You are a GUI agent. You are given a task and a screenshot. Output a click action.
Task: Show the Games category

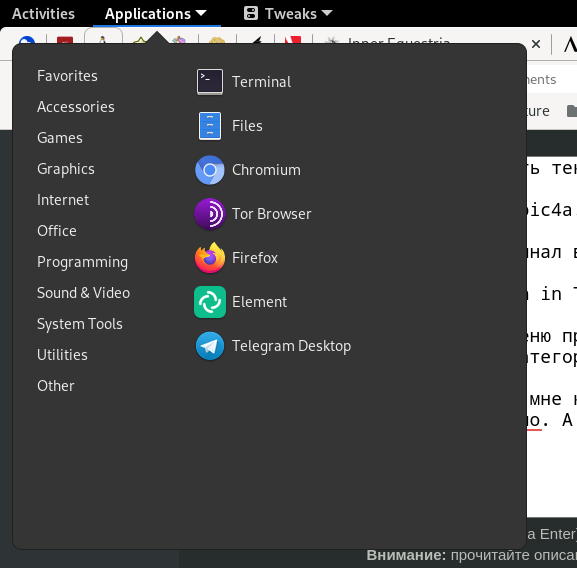(x=60, y=138)
